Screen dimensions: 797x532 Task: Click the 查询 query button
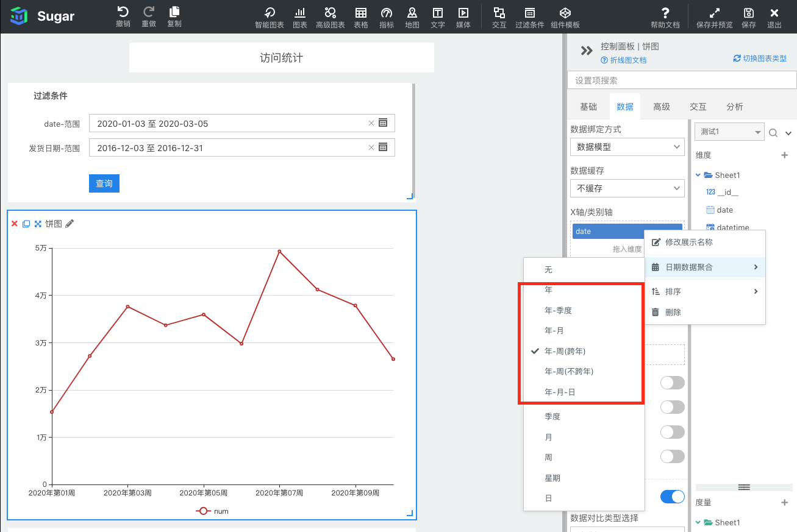pos(104,183)
